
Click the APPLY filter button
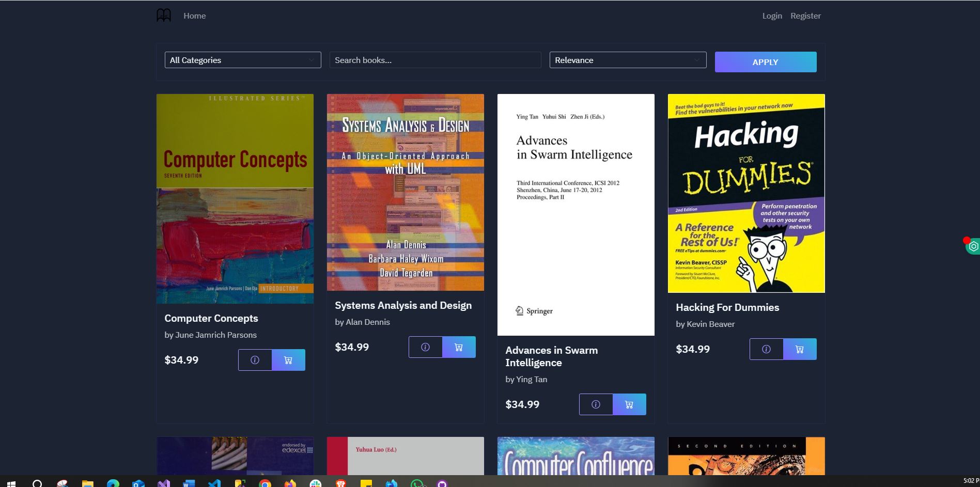pos(766,62)
